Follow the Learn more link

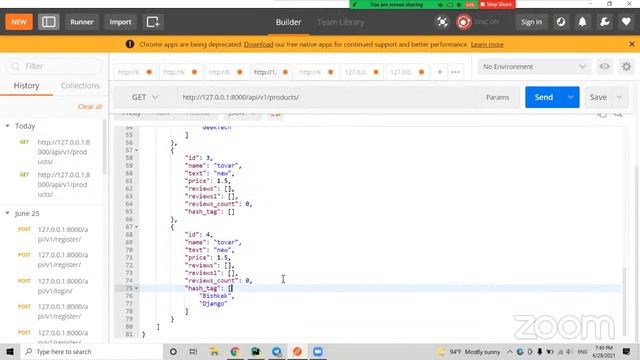(x=487, y=44)
